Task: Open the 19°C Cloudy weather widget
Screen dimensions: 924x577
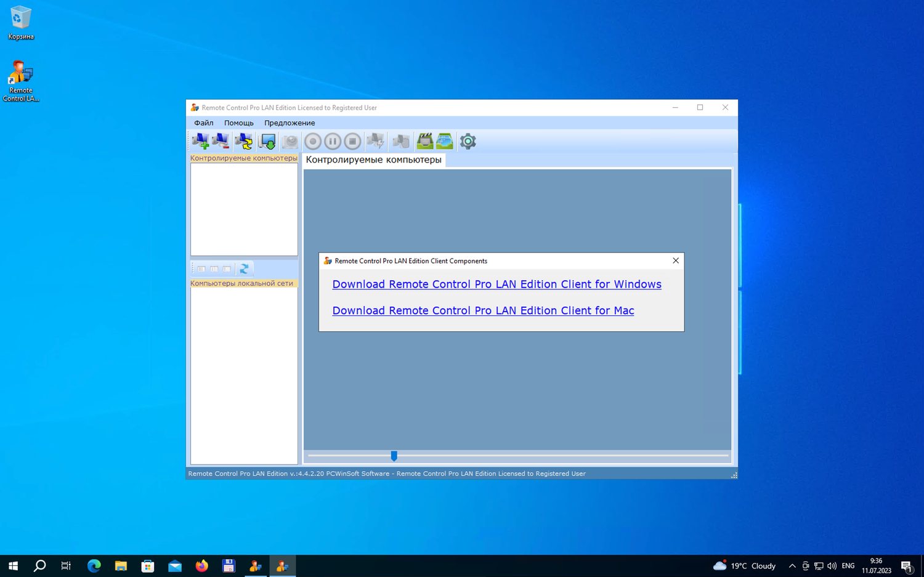Action: click(x=744, y=566)
